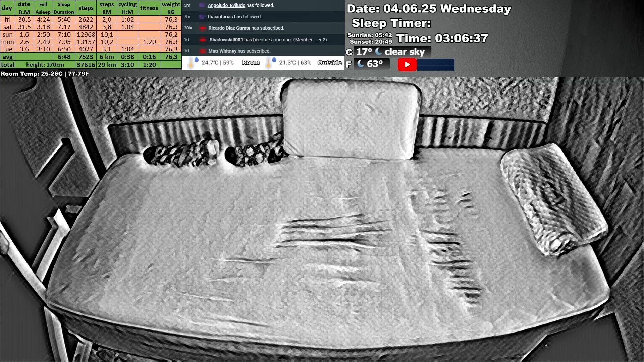Click the '21.3°C | 63%' outside reading
The image size is (644, 362).
click(295, 63)
